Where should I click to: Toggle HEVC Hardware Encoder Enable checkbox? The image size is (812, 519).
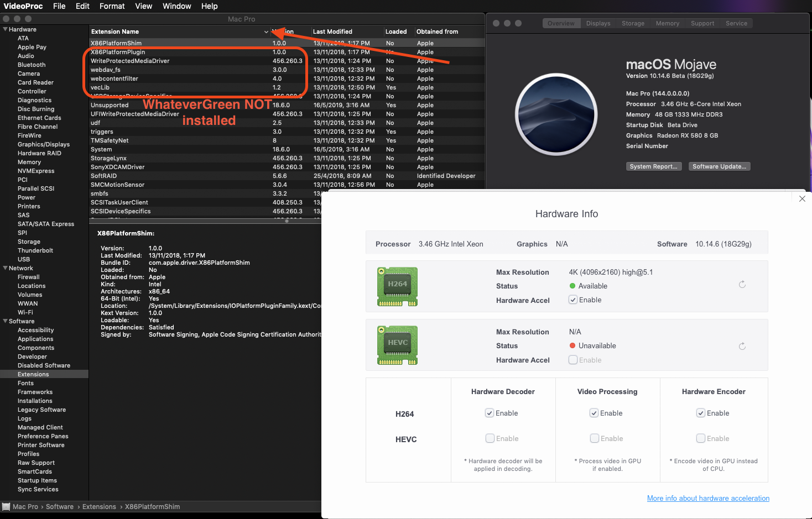tap(701, 438)
